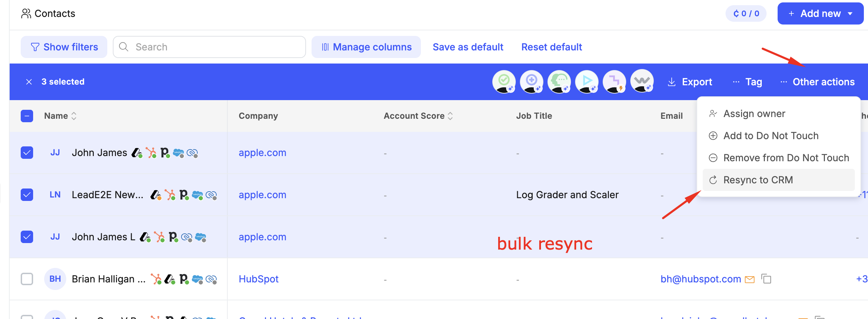Open the Tag actions dropdown
This screenshot has width=868, height=319.
coord(747,82)
